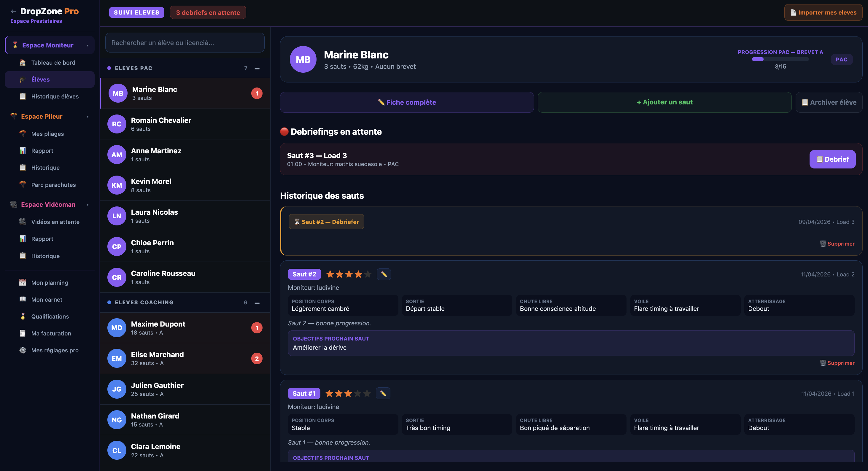This screenshot has height=471, width=868.
Task: Open Parc parachutes from the sidebar
Action: pyautogui.click(x=53, y=184)
